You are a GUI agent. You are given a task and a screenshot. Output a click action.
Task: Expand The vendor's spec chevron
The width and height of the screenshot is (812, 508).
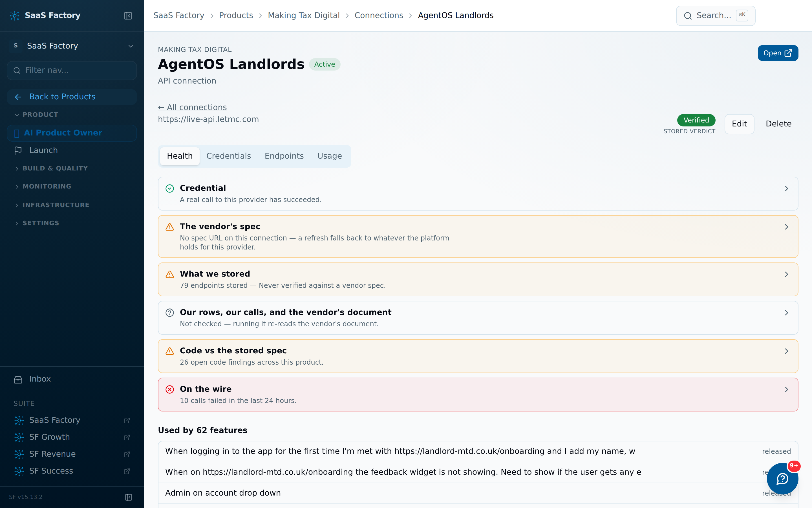(x=787, y=227)
